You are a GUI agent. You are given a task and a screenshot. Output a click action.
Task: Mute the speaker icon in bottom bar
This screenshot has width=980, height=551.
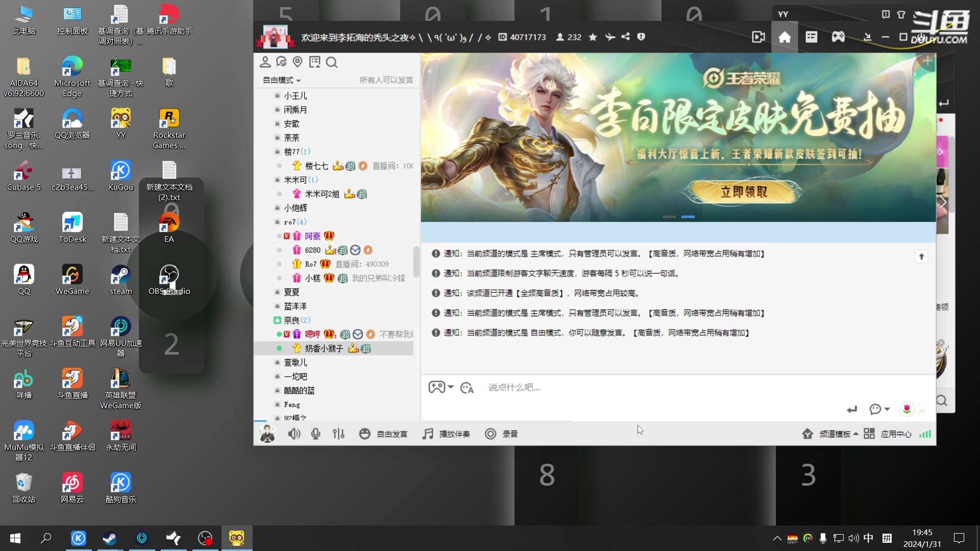(x=294, y=434)
